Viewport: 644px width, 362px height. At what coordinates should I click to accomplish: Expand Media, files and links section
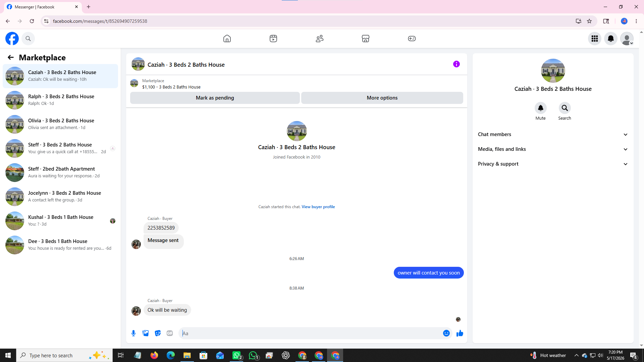(553, 149)
